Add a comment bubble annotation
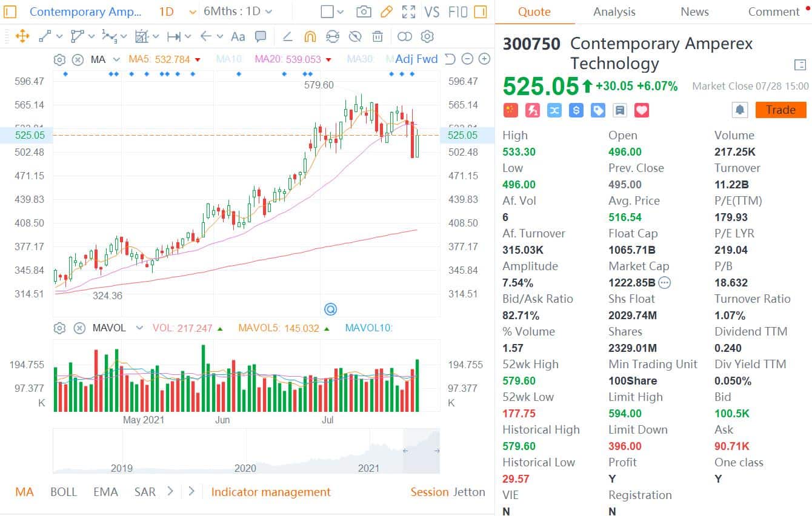 point(261,37)
